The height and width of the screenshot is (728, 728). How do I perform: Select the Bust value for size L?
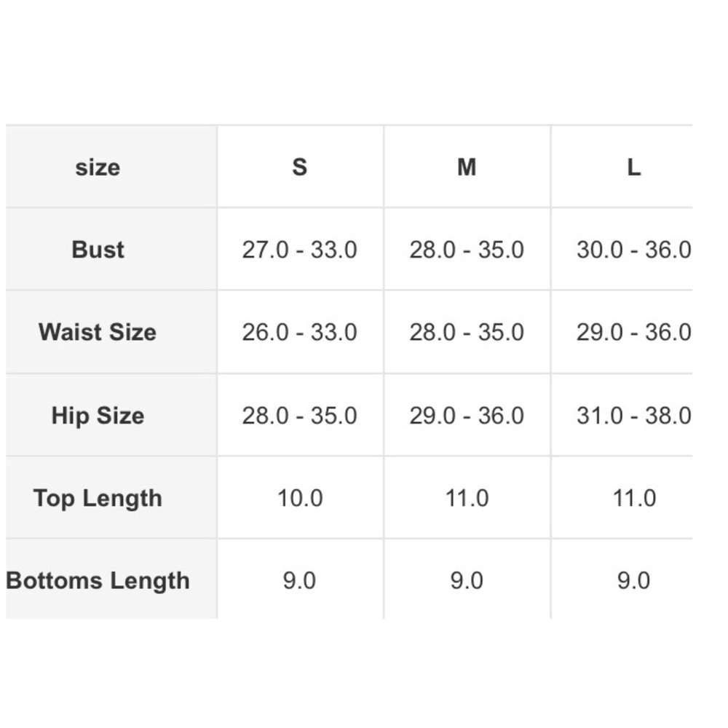click(633, 250)
